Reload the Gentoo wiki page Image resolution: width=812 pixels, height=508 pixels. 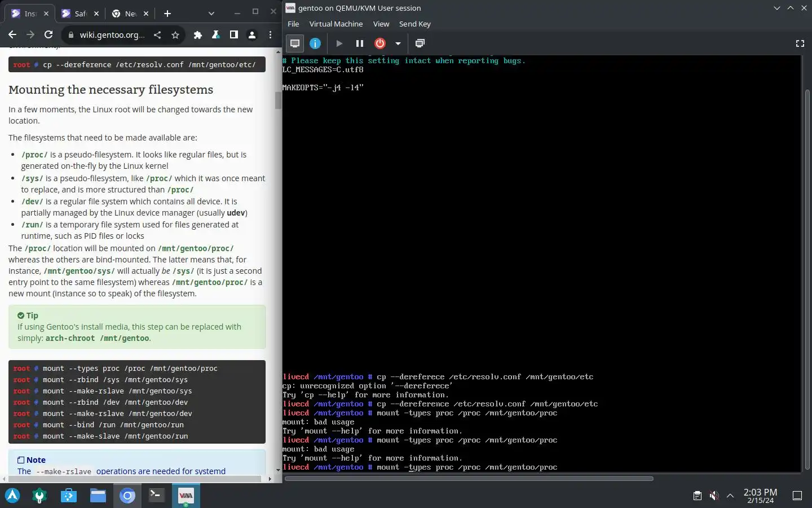48,34
